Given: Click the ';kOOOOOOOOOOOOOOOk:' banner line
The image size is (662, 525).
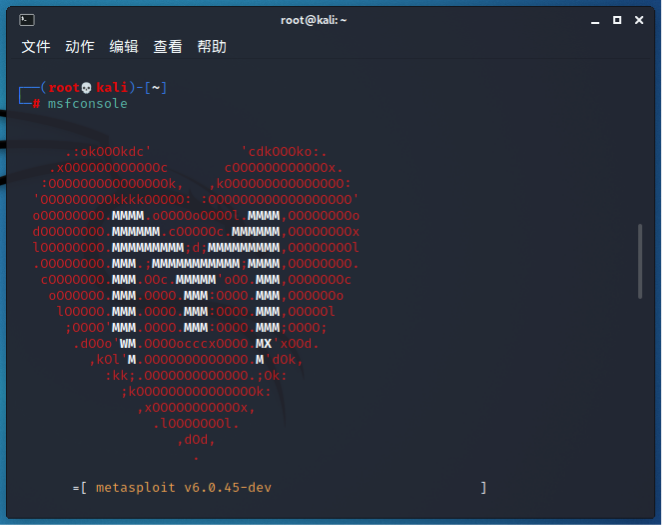Looking at the screenshot, I should [196, 392].
